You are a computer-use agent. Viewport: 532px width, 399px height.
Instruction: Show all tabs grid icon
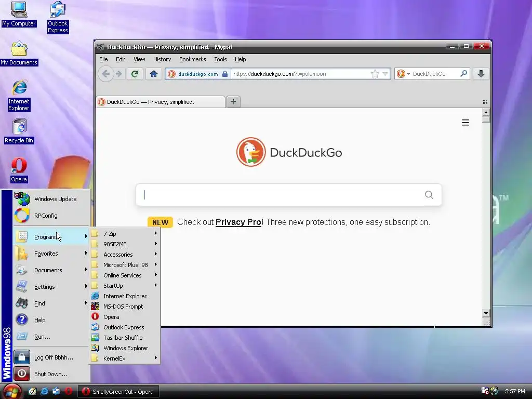pos(485,102)
